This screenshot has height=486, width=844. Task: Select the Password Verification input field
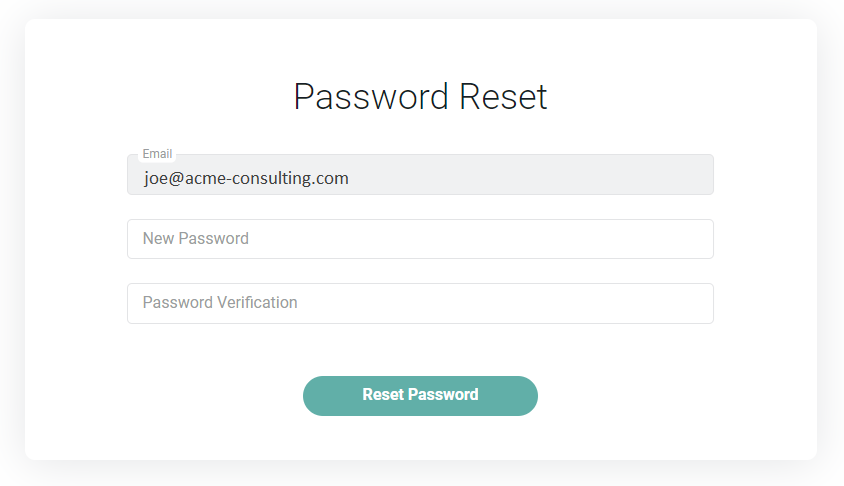(420, 303)
